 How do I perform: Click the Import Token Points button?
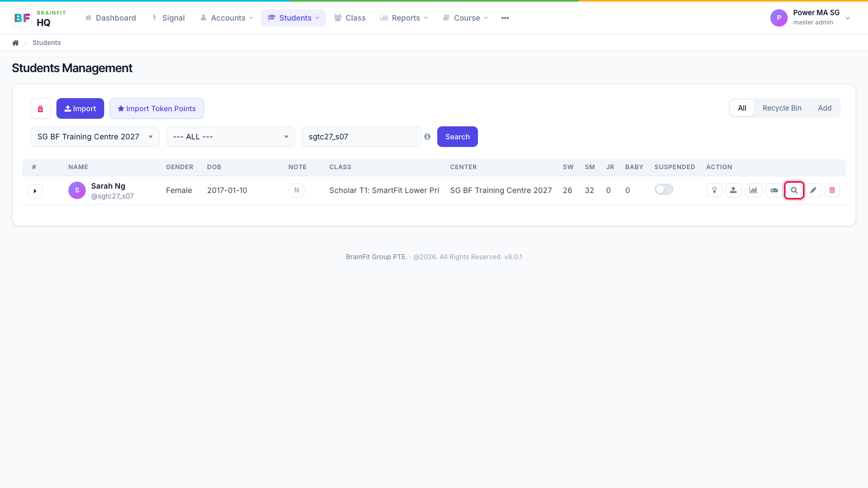point(157,108)
